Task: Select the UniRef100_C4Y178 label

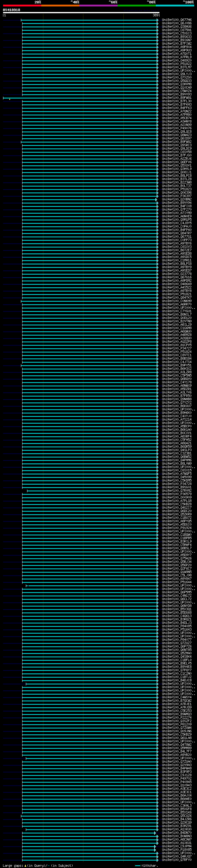Action: point(177,382)
